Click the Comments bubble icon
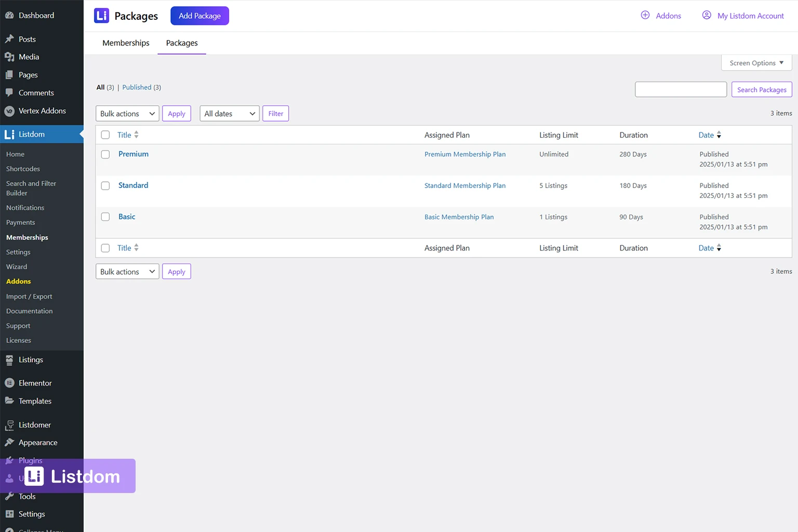This screenshot has height=532, width=798. [9, 93]
